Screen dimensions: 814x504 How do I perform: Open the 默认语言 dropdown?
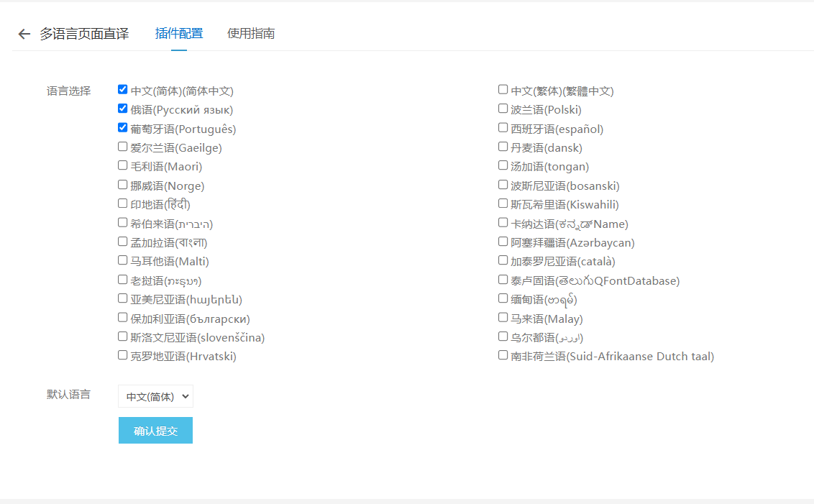[x=156, y=396]
